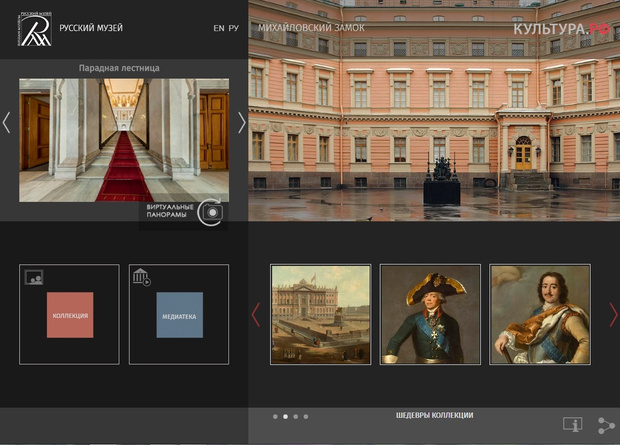Click the share icon
Image resolution: width=620 pixels, height=445 pixels.
(x=606, y=426)
